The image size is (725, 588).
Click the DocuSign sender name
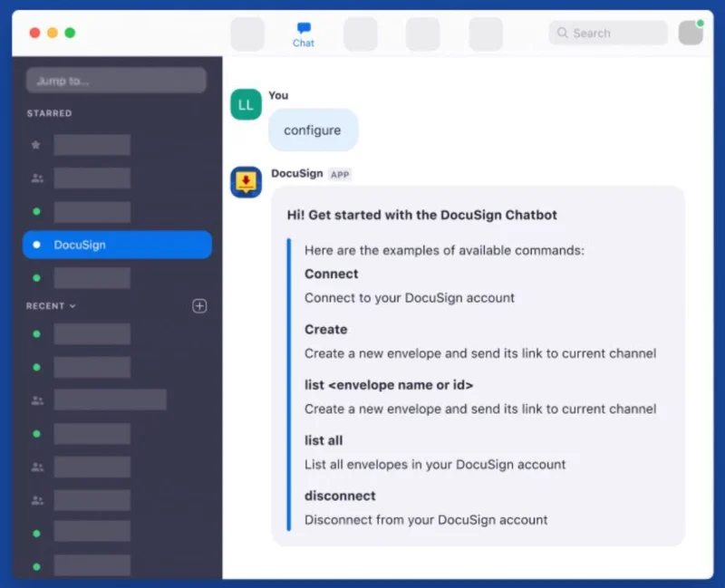297,173
